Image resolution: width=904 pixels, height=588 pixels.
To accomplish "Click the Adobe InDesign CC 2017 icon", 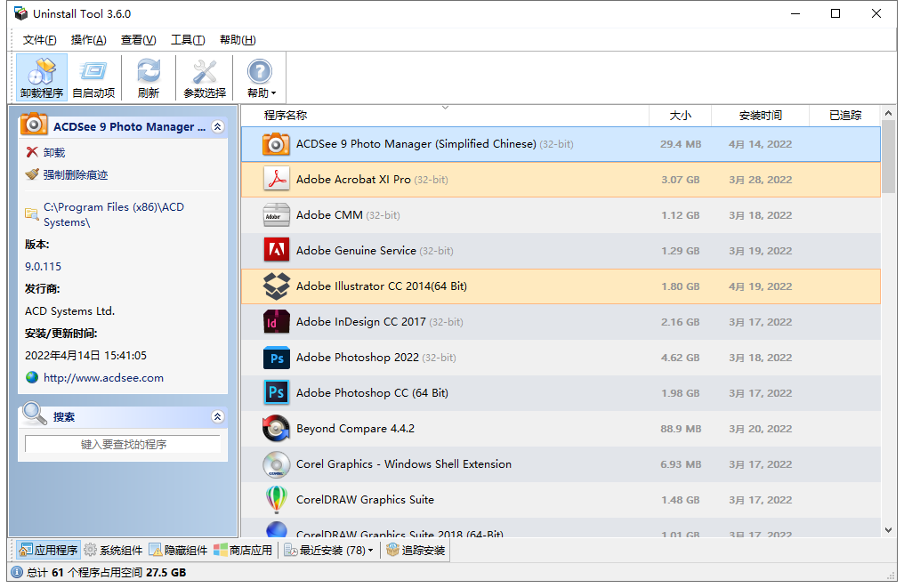I will tap(276, 322).
